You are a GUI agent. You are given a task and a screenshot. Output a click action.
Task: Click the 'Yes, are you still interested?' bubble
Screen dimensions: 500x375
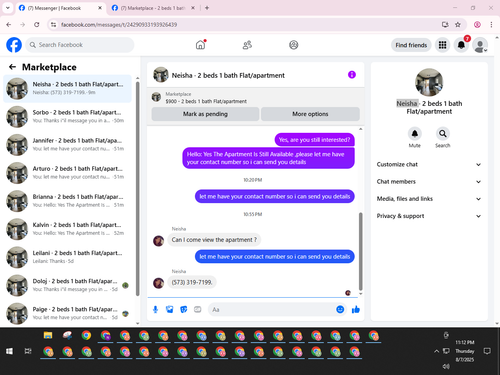coord(314,140)
